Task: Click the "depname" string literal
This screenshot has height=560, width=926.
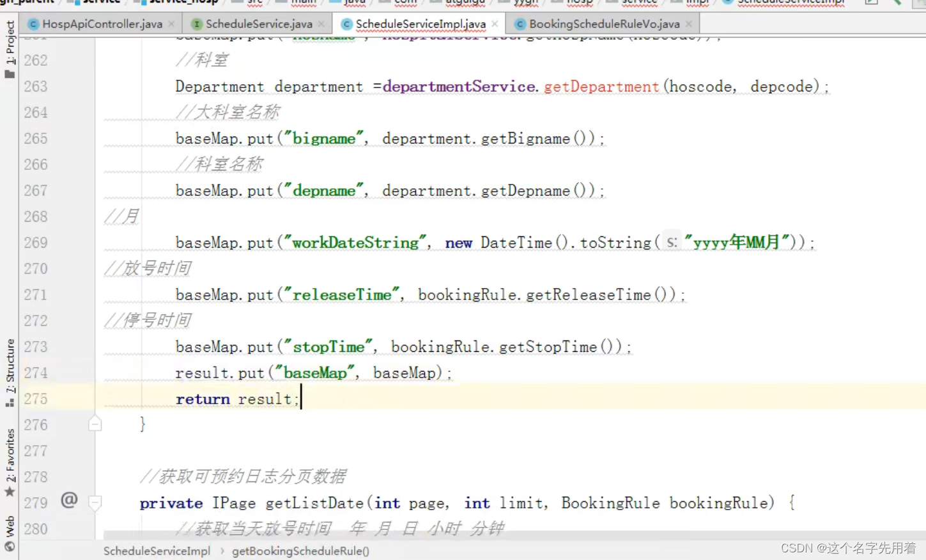Action: coord(324,190)
